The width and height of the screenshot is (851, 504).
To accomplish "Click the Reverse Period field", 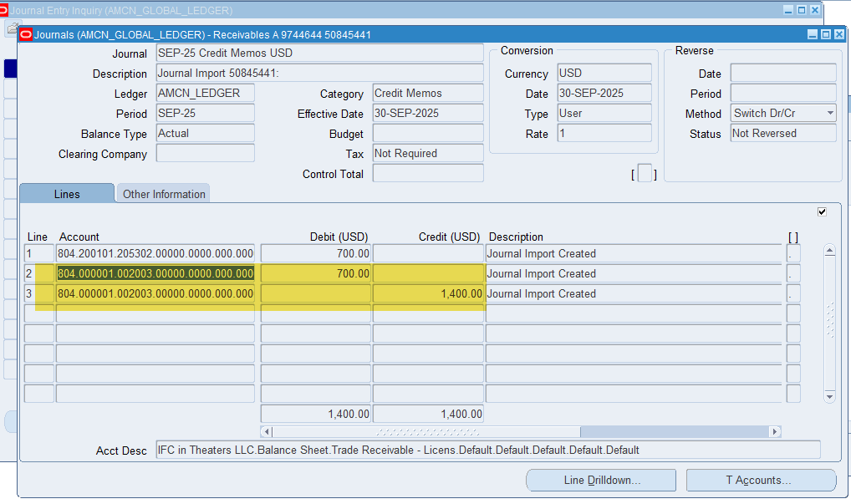I will pyautogui.click(x=783, y=93).
